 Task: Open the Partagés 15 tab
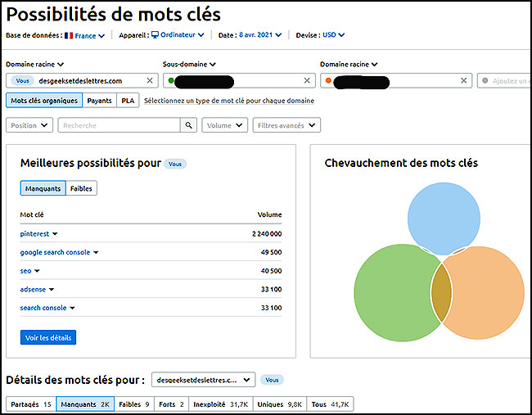tap(31, 404)
